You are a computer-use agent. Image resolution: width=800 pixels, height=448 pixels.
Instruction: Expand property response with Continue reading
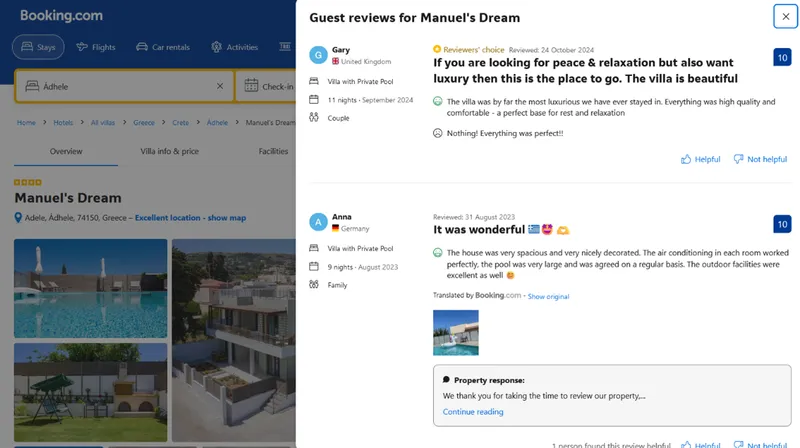tap(473, 412)
